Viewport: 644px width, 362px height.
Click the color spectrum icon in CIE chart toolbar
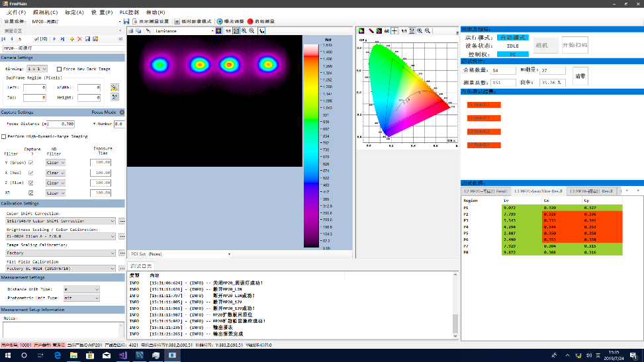point(361,31)
